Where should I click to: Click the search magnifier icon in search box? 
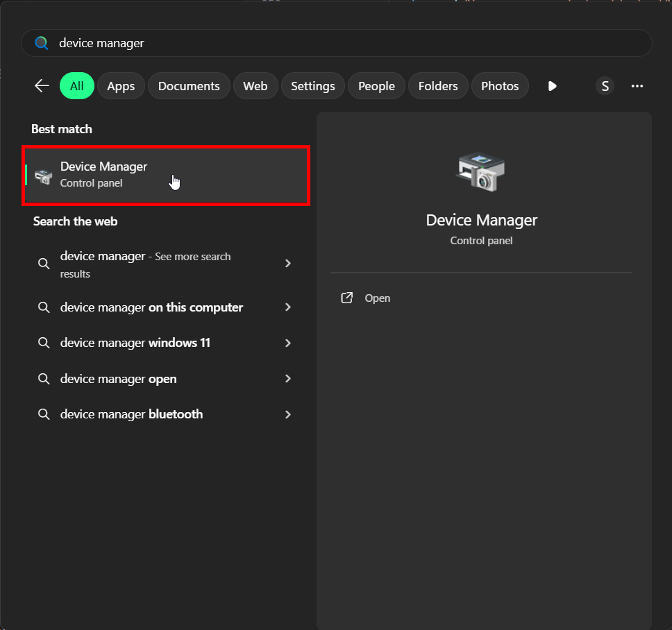click(42, 43)
